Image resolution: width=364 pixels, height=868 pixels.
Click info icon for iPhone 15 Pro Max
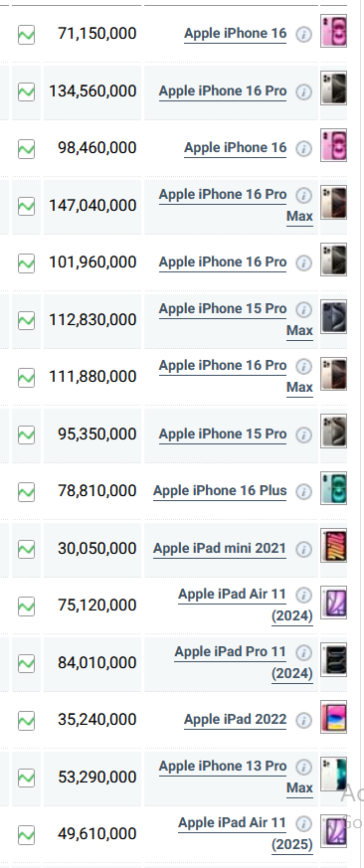tap(303, 309)
